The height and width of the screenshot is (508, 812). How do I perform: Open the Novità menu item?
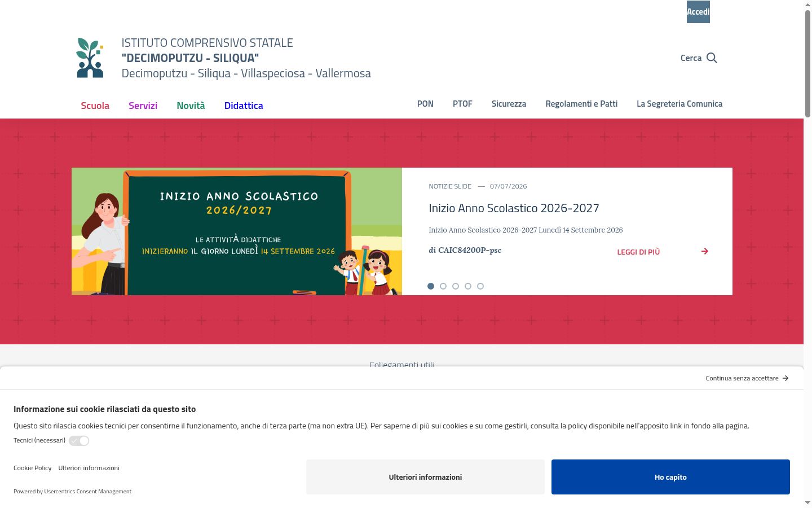pyautogui.click(x=191, y=106)
